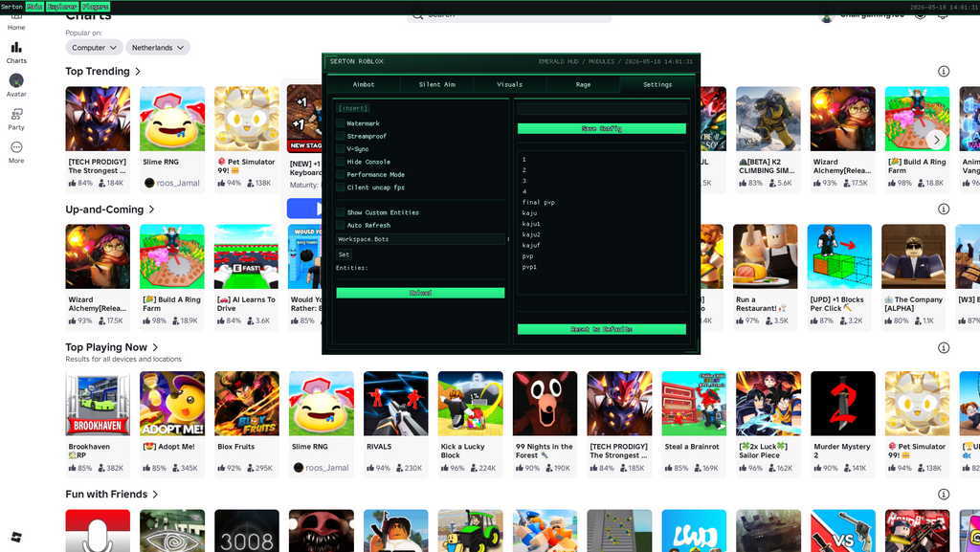Enable the Performance Mode checkbox
The image size is (980, 552).
[341, 175]
